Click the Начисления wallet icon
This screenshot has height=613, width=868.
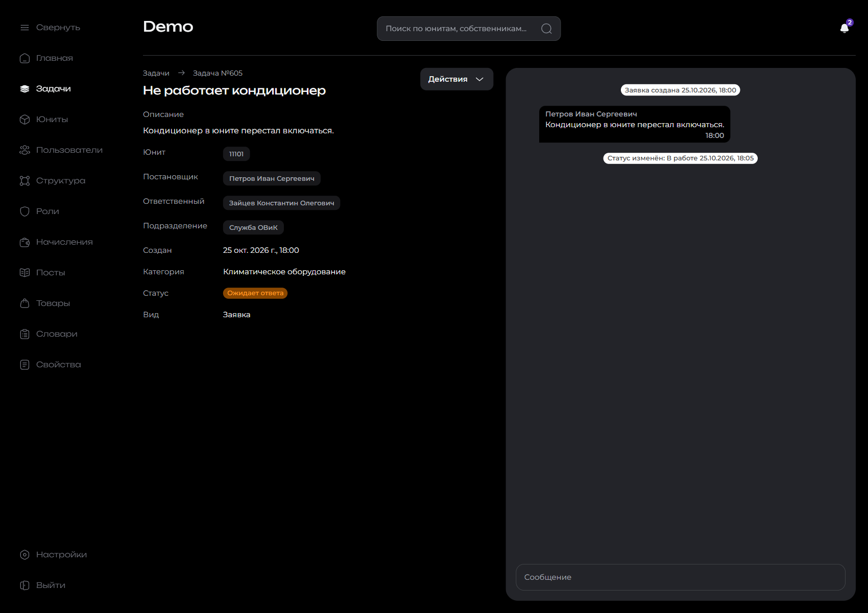coord(25,242)
